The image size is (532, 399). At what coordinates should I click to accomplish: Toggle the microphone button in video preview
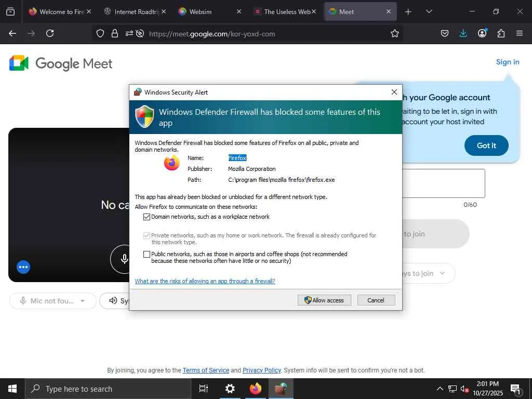pyautogui.click(x=124, y=259)
